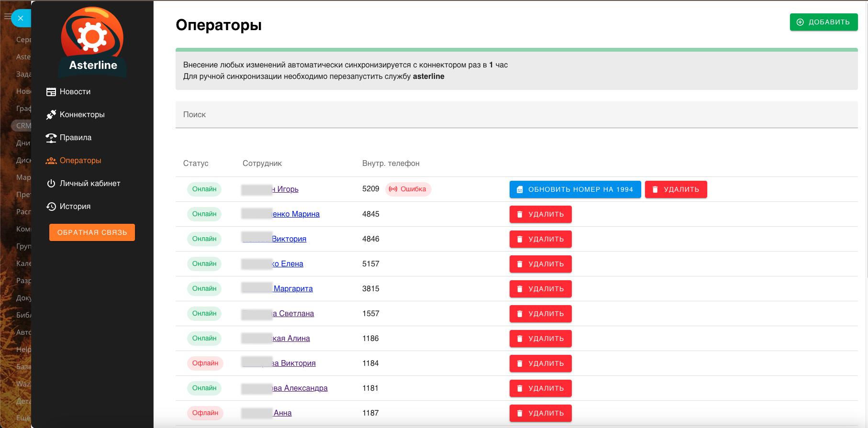Select the Операторы people icon
This screenshot has height=428, width=868.
[x=51, y=161]
